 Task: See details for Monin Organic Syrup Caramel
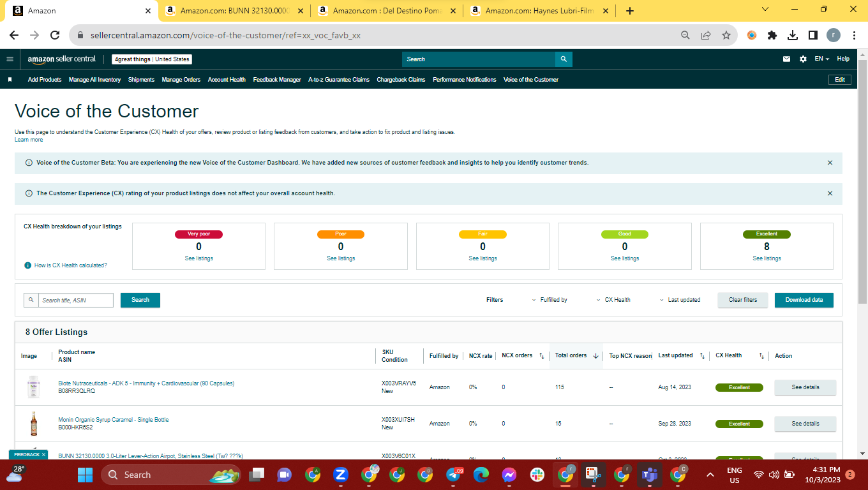pos(805,424)
